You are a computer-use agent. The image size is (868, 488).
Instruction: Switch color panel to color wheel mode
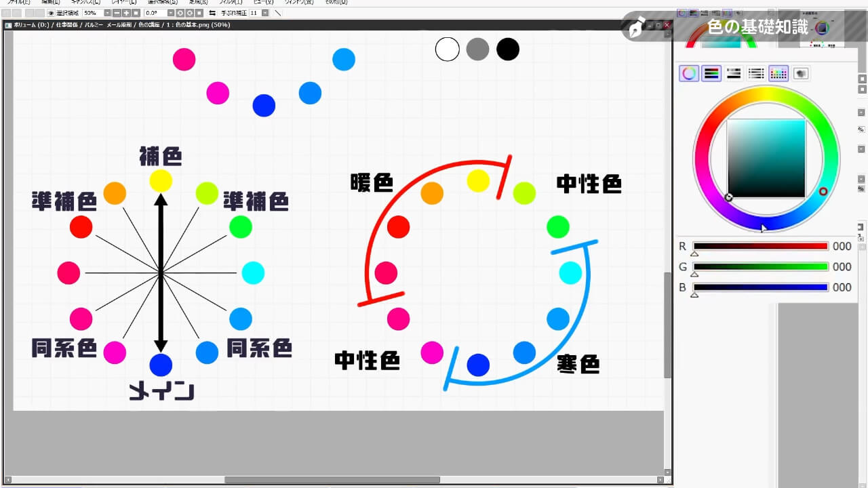pos(688,73)
